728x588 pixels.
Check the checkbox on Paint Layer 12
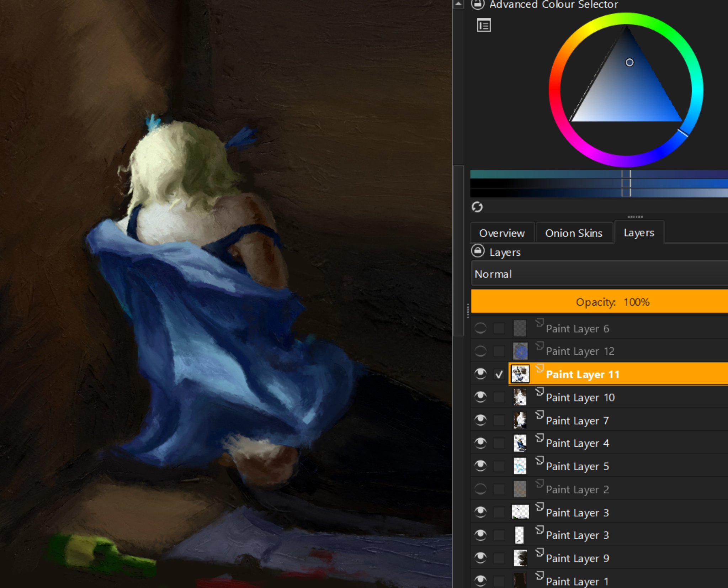(499, 351)
